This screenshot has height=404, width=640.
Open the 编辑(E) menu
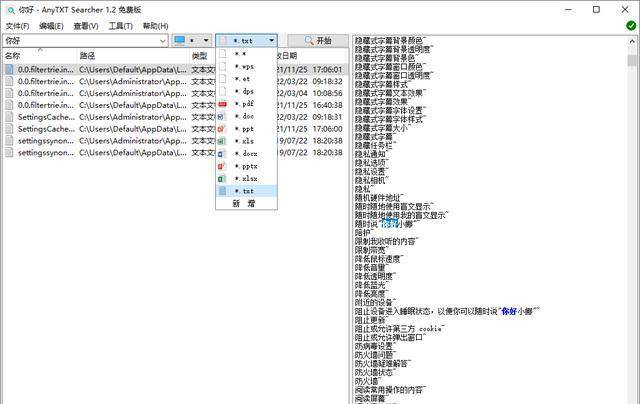click(51, 26)
